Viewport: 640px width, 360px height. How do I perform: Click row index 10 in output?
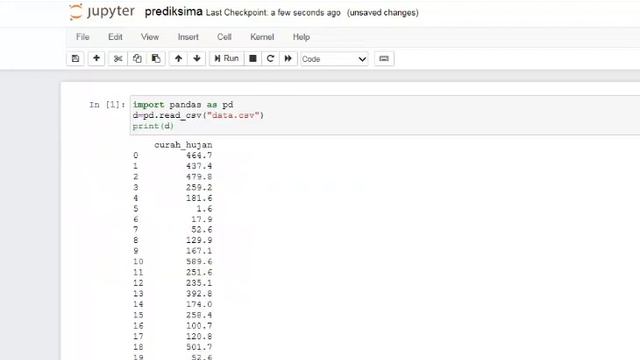(x=138, y=262)
